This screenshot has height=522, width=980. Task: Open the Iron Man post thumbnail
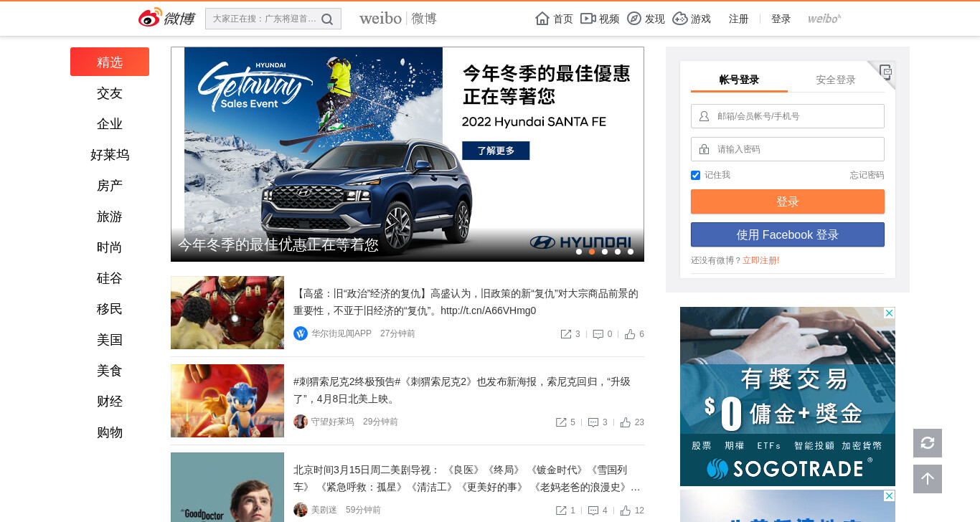[227, 313]
